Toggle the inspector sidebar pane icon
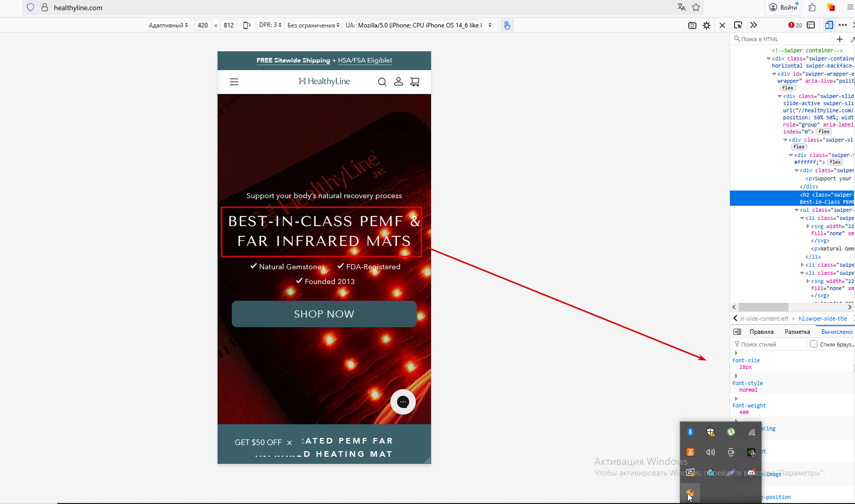Image resolution: width=855 pixels, height=504 pixels. pyautogui.click(x=738, y=332)
